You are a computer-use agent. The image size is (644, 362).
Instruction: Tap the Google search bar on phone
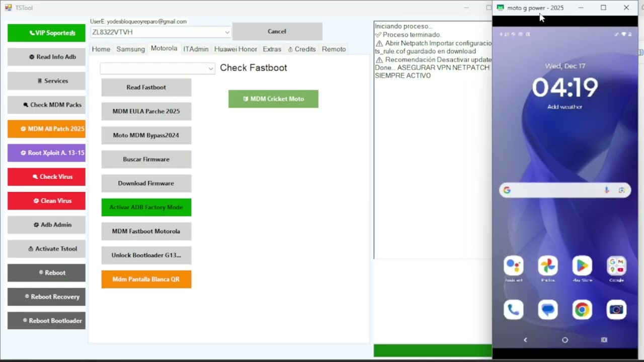pyautogui.click(x=565, y=190)
